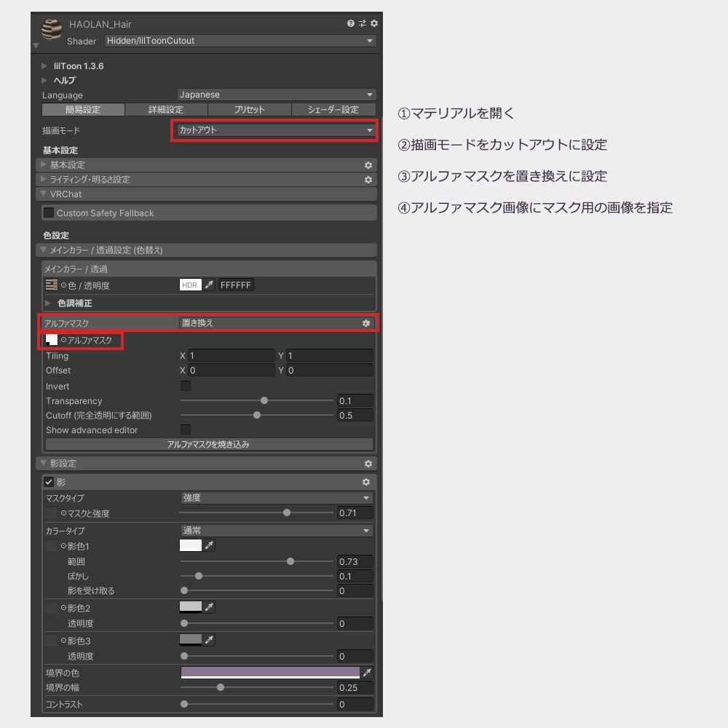Viewport: 728px width, 728px height.
Task: Open gear menu on 基本設定 row
Action: click(x=368, y=165)
